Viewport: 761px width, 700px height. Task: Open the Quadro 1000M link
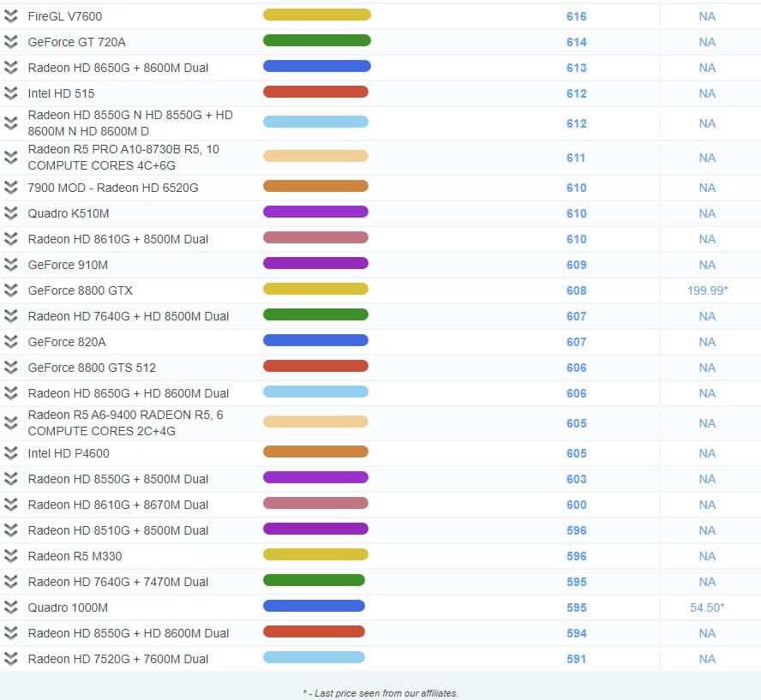(x=68, y=607)
